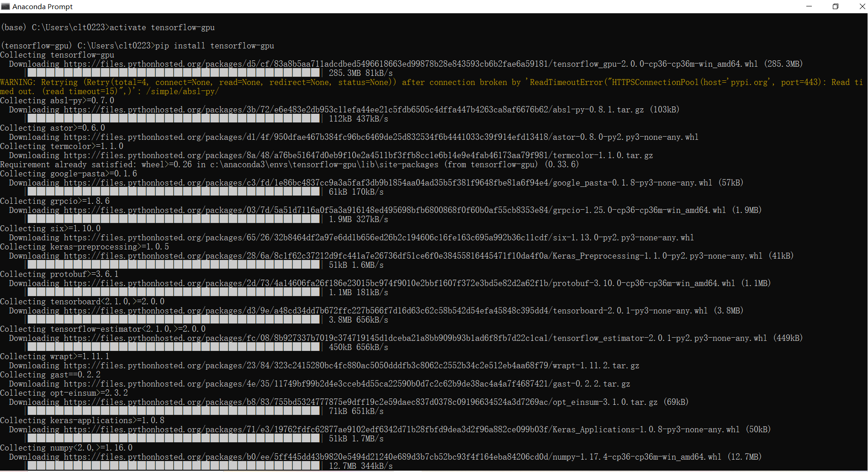
Task: Select the "Collecting keras-preprocessing>=1.0.5" line
Action: [85, 247]
